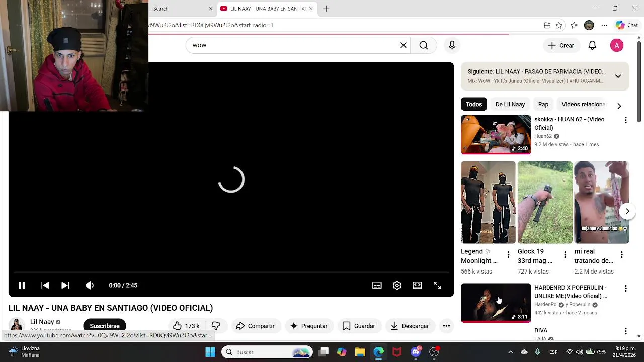This screenshot has width=644, height=362.
Task: Open skokka - HUAN 62 video thumbnail
Action: pos(496,134)
